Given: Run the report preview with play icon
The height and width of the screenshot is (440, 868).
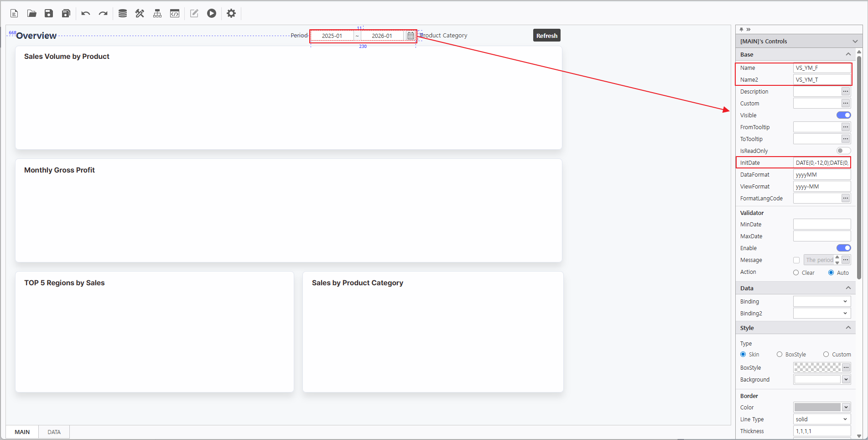Looking at the screenshot, I should [x=212, y=13].
